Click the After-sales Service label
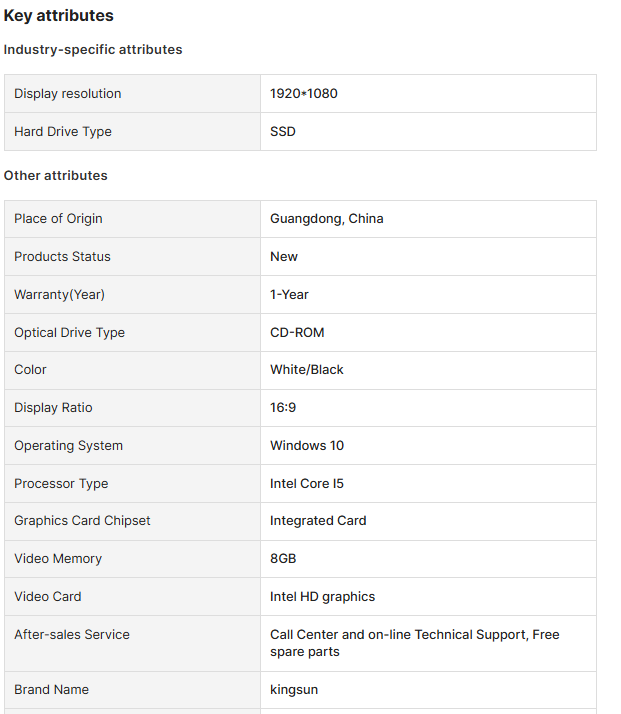The image size is (621, 714). point(72,635)
